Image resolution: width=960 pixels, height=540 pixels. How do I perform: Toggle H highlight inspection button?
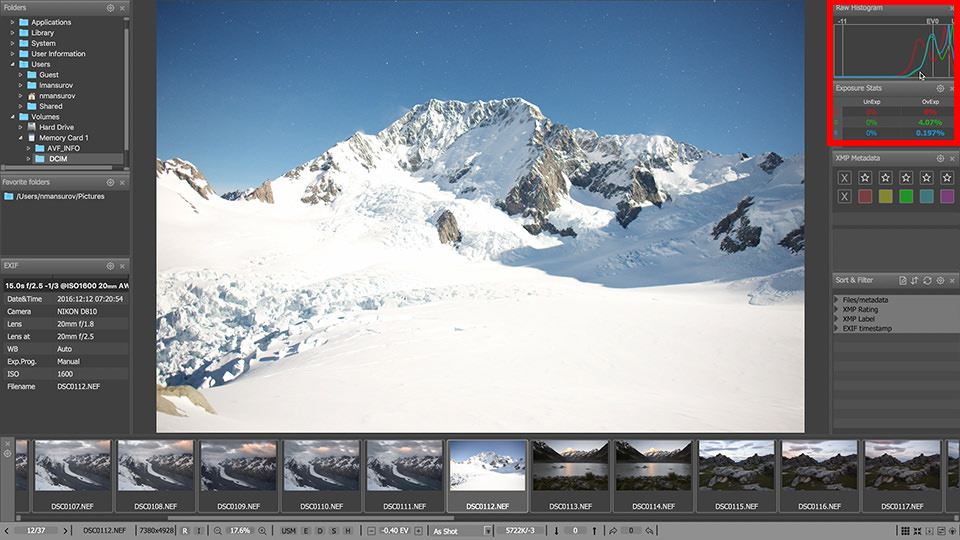click(x=348, y=531)
